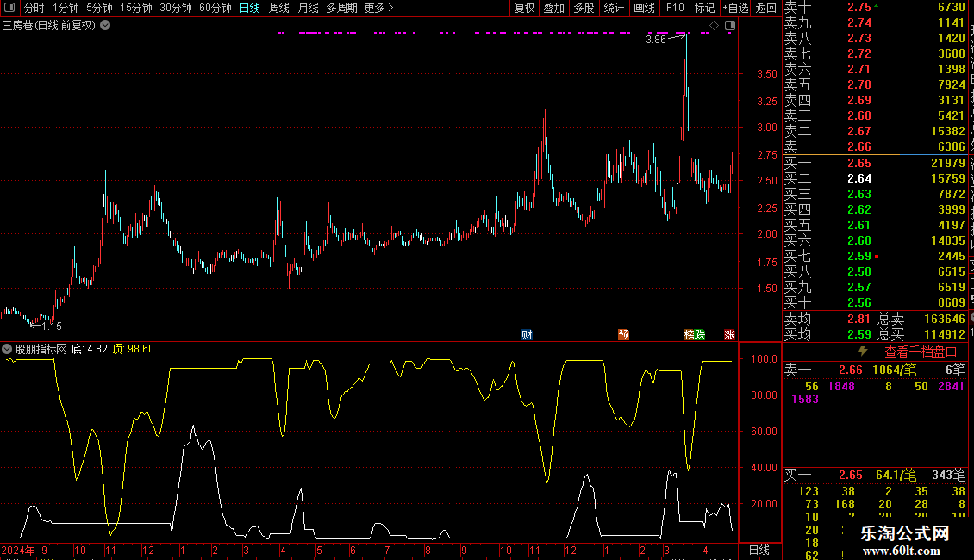The width and height of the screenshot is (974, 560).
Task: Switch to 周线 weekly chart
Action: pyautogui.click(x=279, y=8)
